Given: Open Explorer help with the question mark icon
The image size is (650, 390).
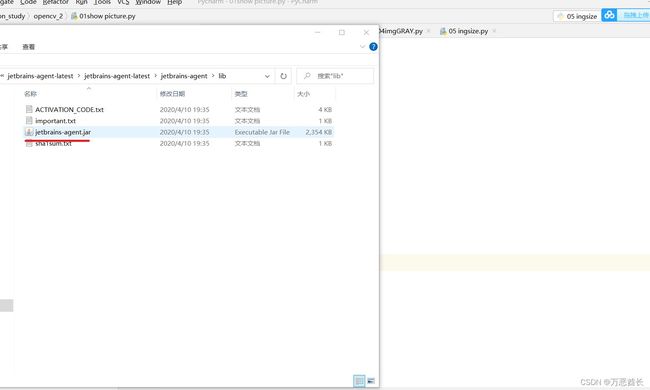Looking at the screenshot, I should click(x=374, y=47).
